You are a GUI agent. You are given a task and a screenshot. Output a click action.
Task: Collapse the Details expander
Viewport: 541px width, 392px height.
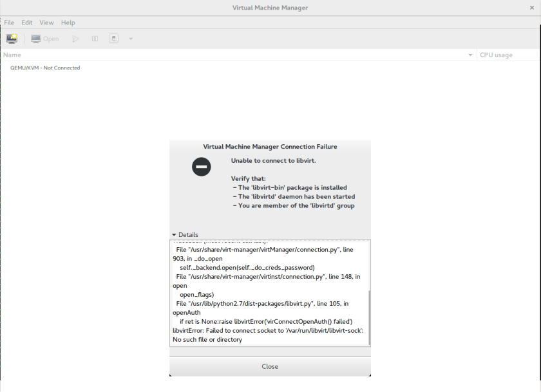coord(185,234)
